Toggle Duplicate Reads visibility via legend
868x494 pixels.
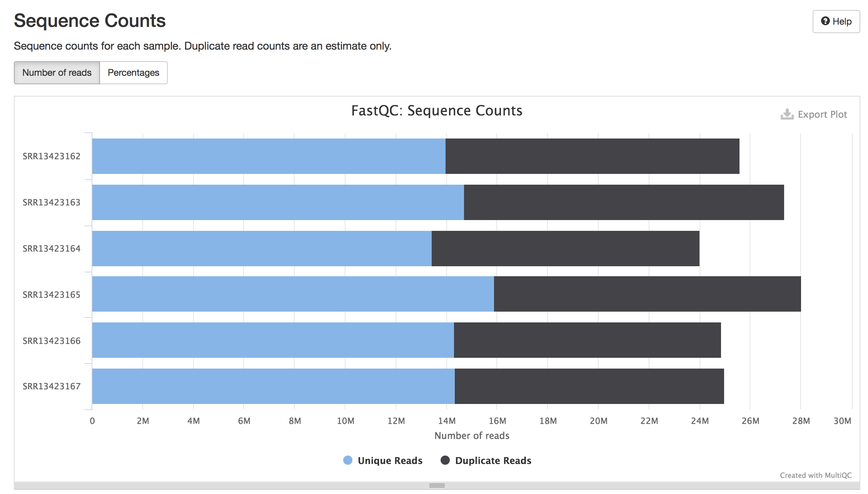click(492, 460)
